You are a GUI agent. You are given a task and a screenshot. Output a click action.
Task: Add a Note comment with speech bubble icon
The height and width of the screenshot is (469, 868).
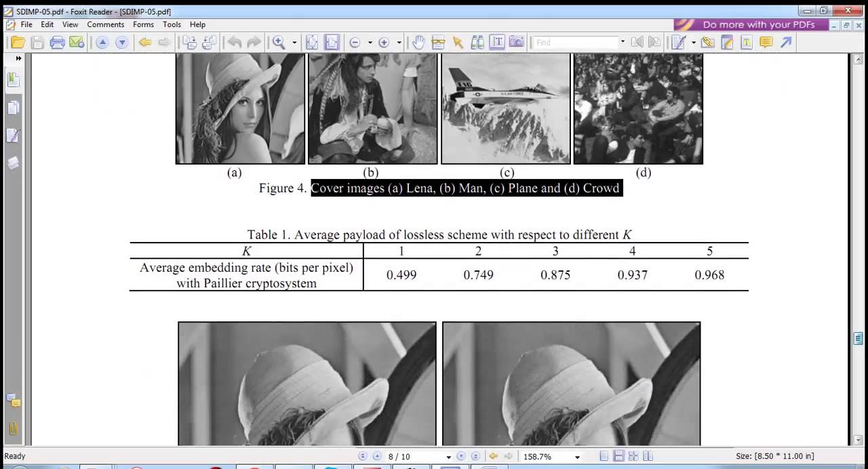[x=766, y=43]
